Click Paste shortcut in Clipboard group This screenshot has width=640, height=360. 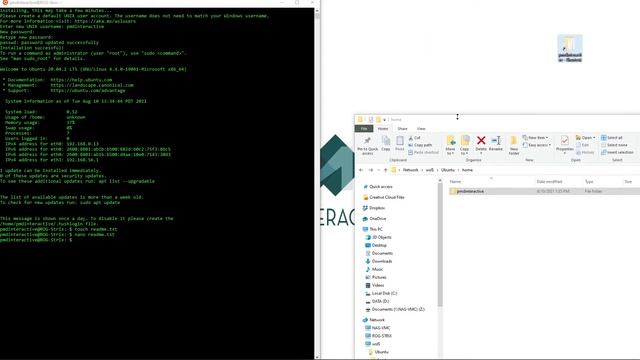pyautogui.click(x=423, y=152)
